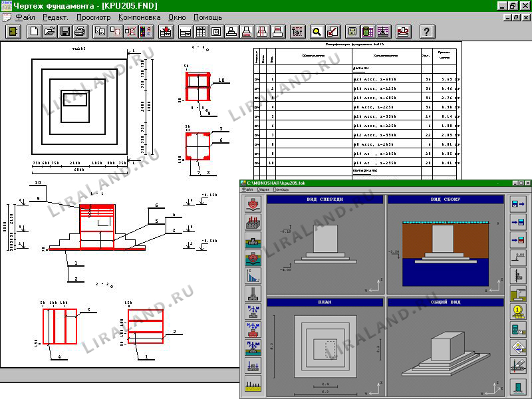Select the ВИД СБОКУ side view panel

pyautogui.click(x=443, y=243)
